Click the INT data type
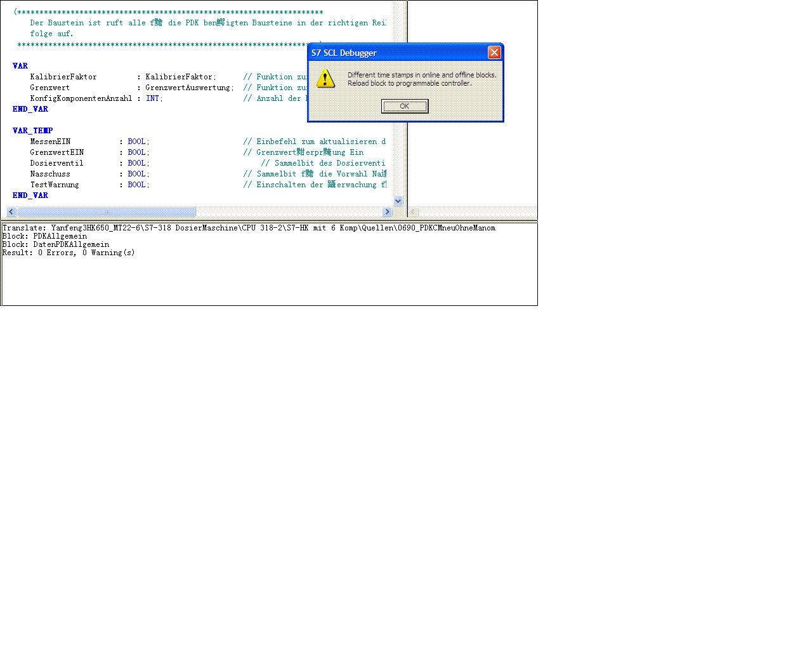Screen dimensions: 812x650 153,98
